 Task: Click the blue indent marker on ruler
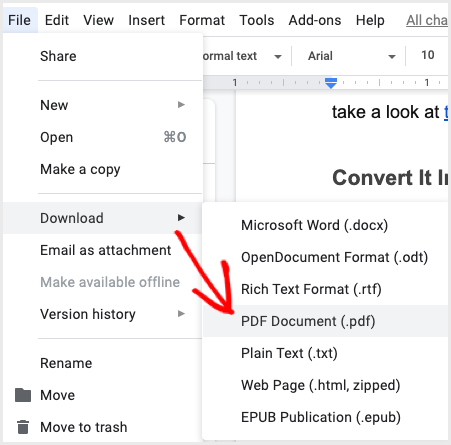coord(331,83)
